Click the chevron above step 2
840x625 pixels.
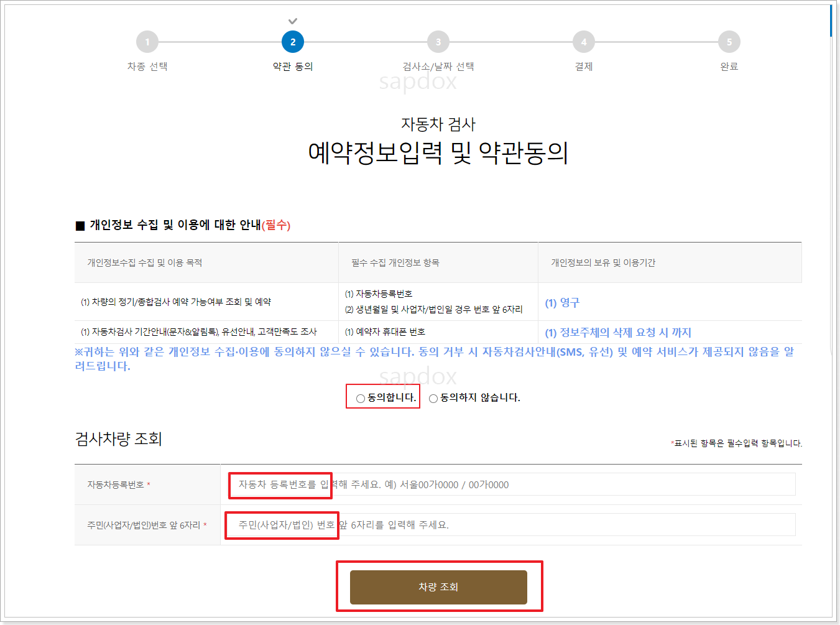(x=293, y=21)
